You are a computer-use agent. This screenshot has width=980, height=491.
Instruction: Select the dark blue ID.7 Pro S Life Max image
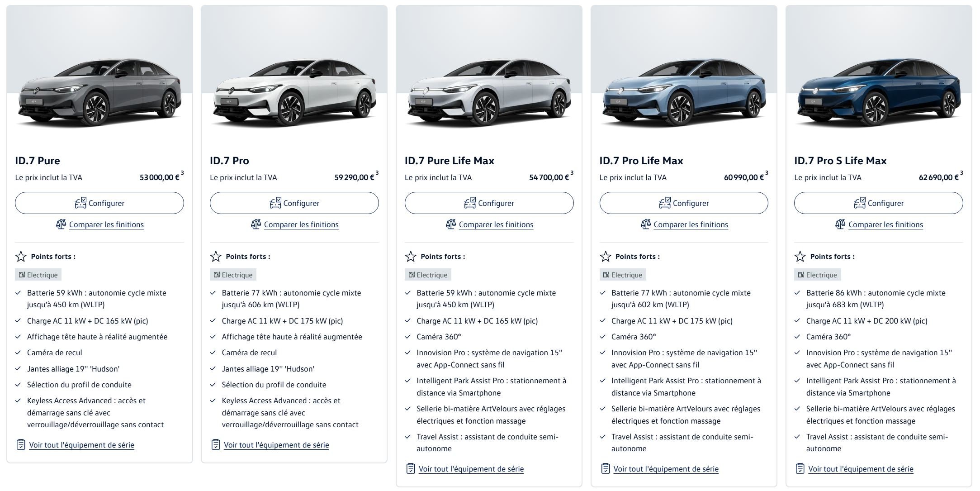click(879, 93)
